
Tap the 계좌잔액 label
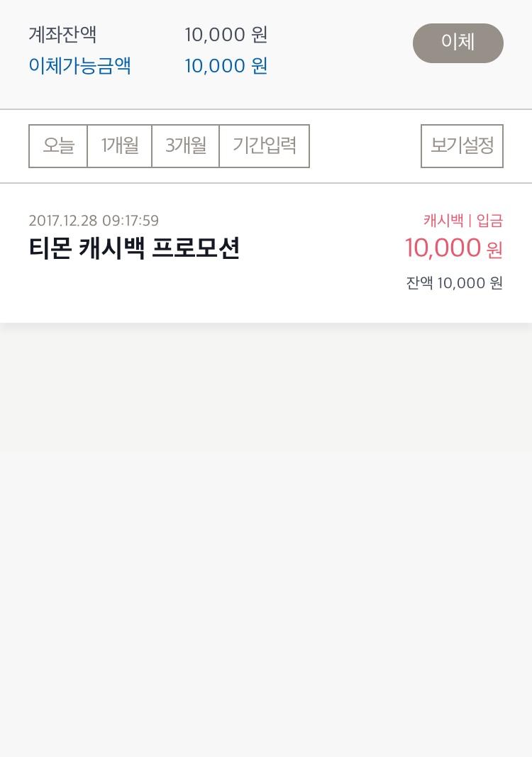point(62,35)
